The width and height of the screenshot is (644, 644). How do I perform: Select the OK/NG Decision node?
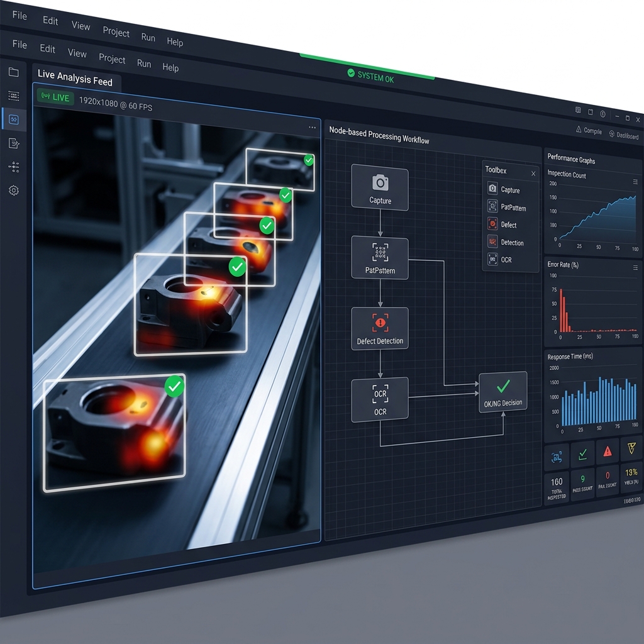pos(503,392)
